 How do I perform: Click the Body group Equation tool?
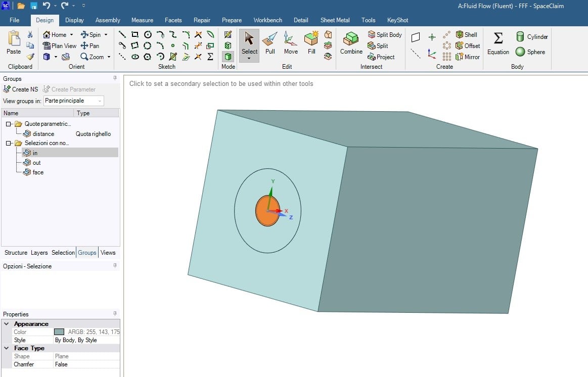tap(498, 43)
